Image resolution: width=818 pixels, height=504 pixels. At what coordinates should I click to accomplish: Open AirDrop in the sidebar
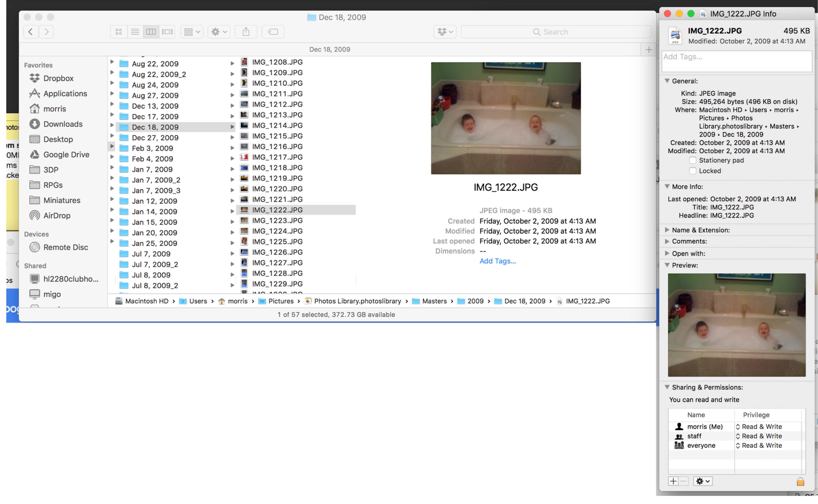[57, 215]
